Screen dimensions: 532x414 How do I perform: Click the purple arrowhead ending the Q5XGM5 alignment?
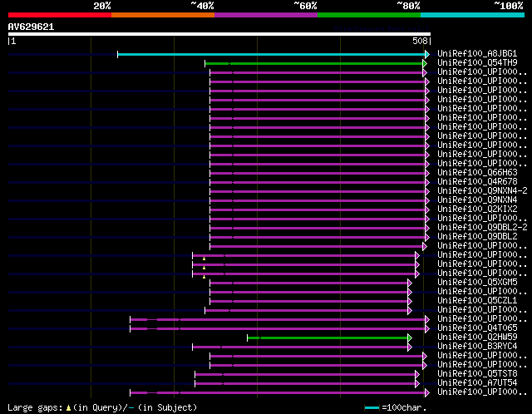(410, 283)
